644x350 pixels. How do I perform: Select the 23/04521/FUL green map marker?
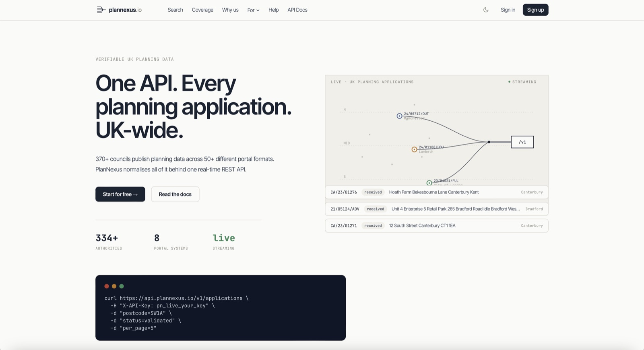(x=429, y=183)
